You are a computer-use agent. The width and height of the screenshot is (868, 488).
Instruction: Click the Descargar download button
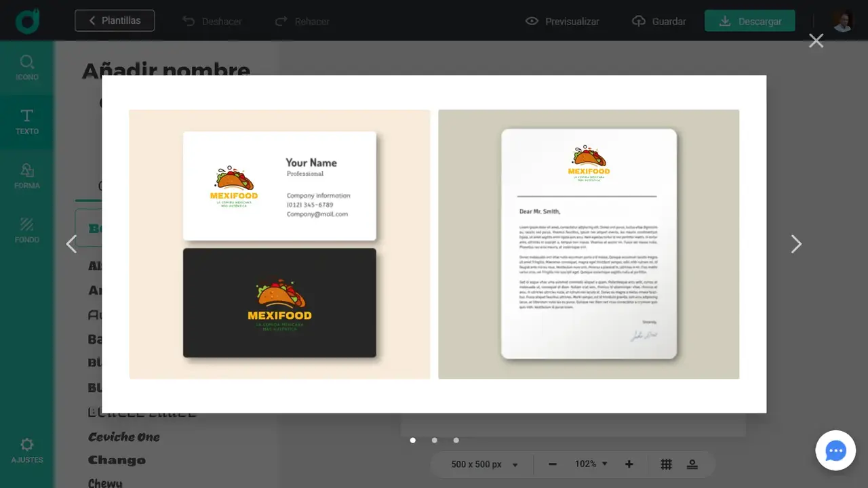[x=750, y=21]
